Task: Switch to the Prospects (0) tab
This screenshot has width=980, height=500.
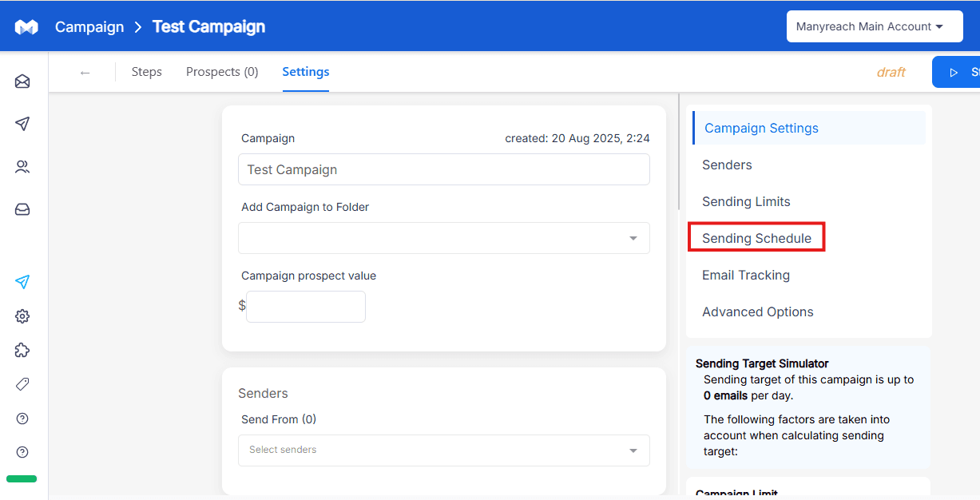Action: point(222,72)
